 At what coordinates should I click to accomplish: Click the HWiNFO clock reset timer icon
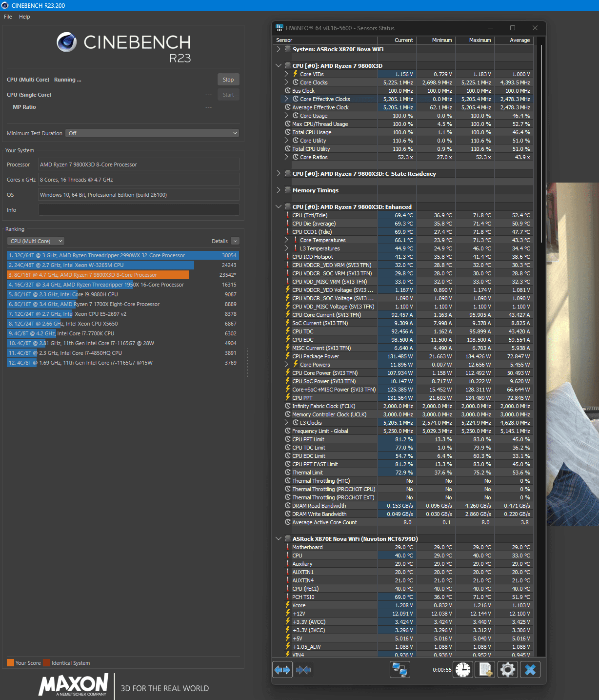463,670
